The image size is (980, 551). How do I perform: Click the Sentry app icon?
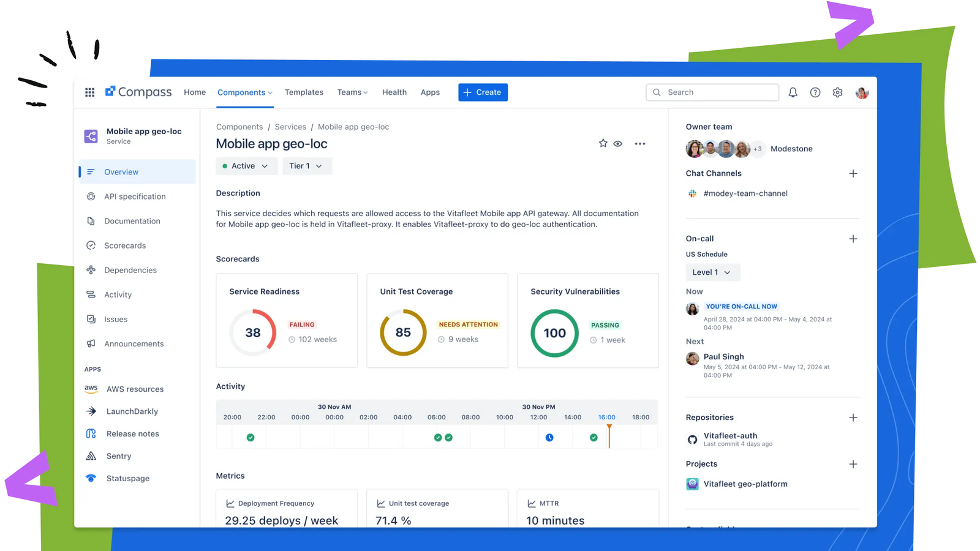coord(91,456)
